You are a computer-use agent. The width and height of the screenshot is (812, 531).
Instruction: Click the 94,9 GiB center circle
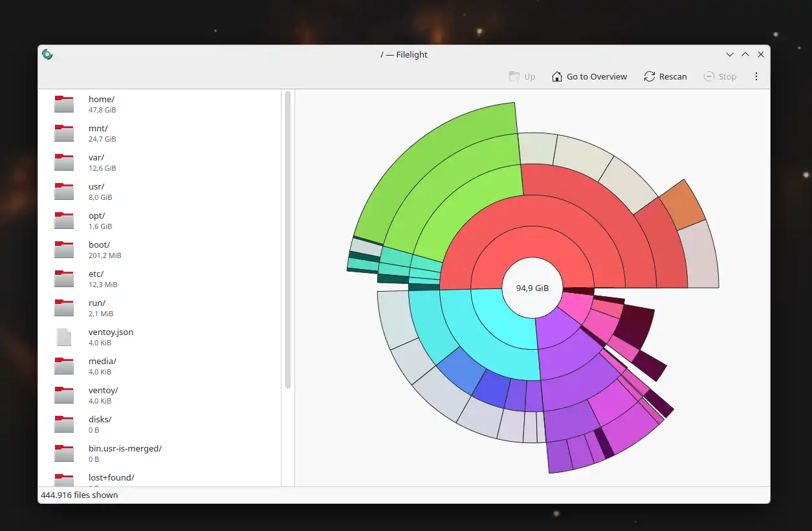click(x=532, y=288)
